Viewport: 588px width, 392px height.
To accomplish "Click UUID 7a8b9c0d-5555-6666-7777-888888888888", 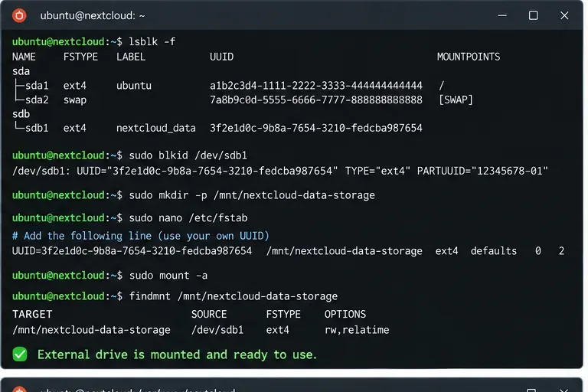I will pyautogui.click(x=316, y=100).
